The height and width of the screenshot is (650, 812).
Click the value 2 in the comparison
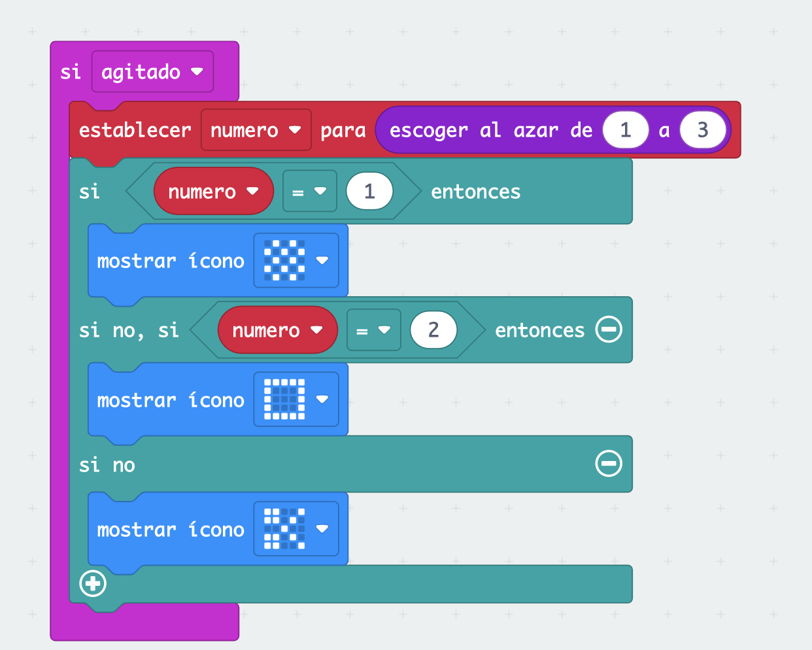pos(433,330)
